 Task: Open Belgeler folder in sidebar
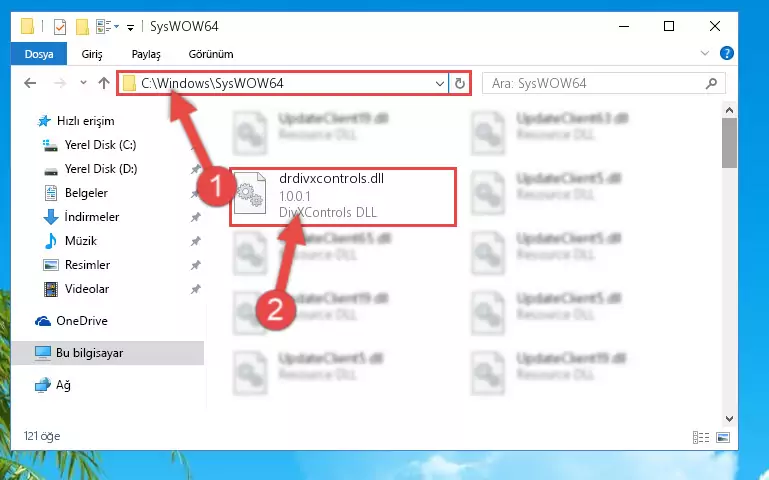coord(86,193)
